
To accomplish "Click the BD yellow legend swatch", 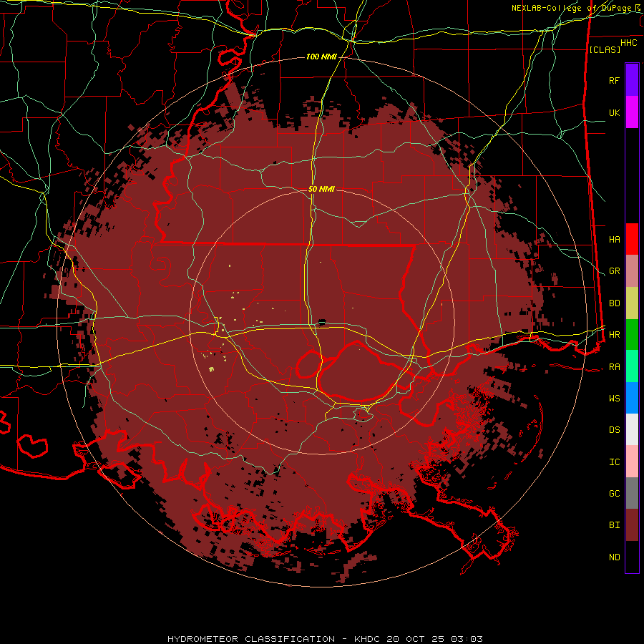I will (632, 303).
